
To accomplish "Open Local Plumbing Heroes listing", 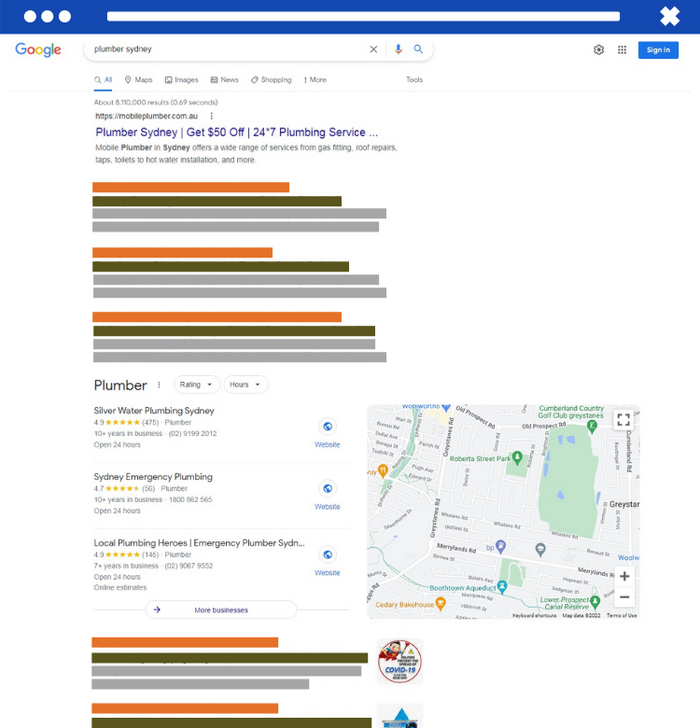I will [x=199, y=543].
